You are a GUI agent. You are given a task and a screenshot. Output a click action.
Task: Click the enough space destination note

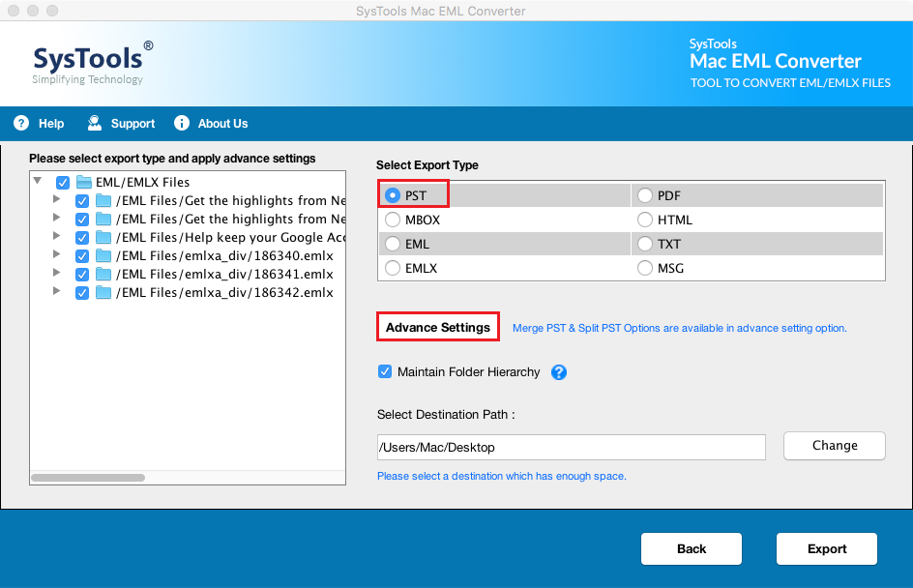coord(502,476)
